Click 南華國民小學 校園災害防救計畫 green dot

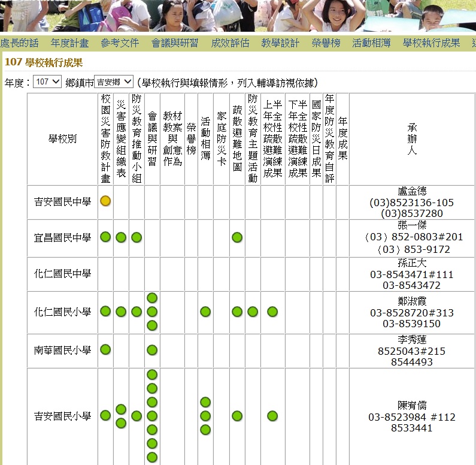click(x=105, y=350)
